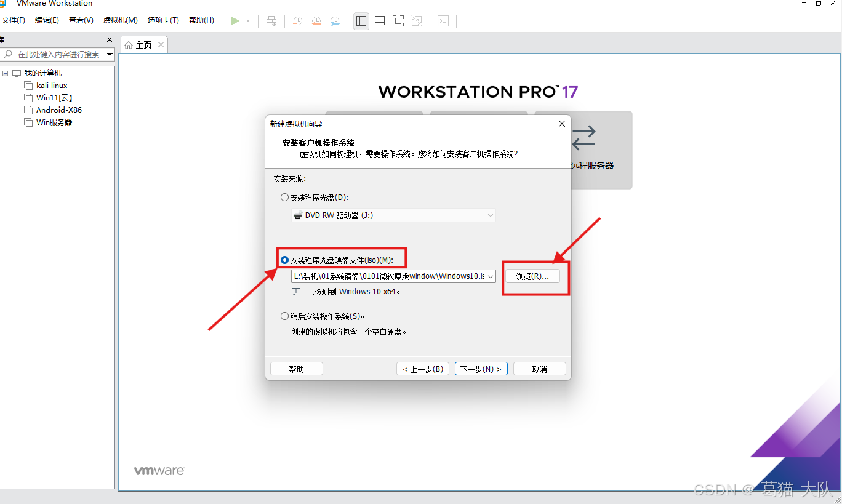Click the Unity mode toolbar icon
This screenshot has height=504, width=842.
417,21
